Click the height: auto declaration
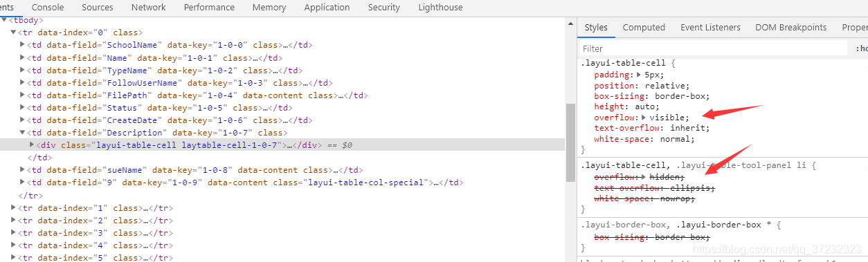This screenshot has height=262, width=868. click(627, 106)
